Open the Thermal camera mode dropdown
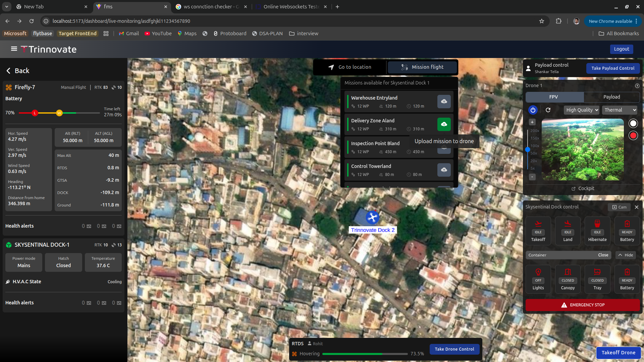This screenshot has width=644, height=362. pyautogui.click(x=619, y=110)
